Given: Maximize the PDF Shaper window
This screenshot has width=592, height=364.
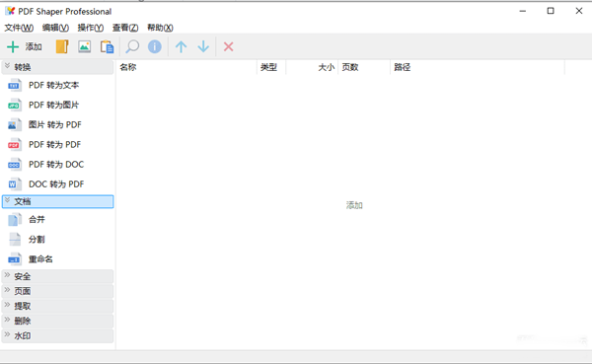Looking at the screenshot, I should [x=551, y=11].
